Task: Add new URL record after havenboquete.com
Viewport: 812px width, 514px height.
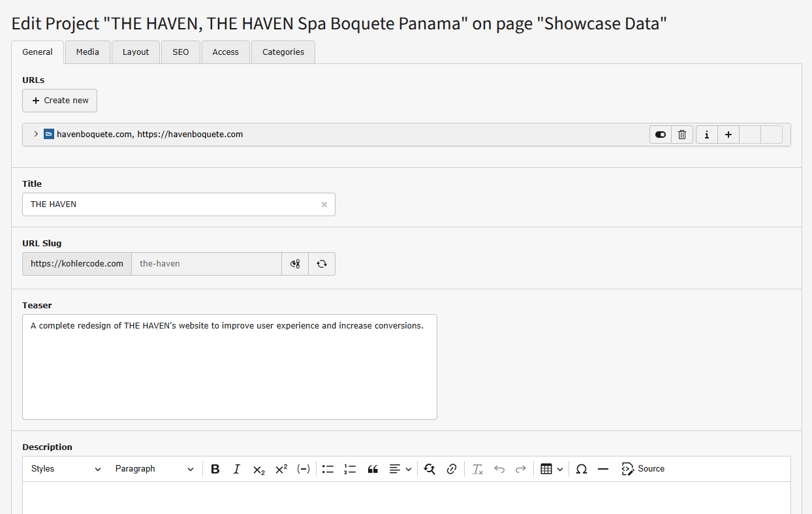Action: [728, 135]
